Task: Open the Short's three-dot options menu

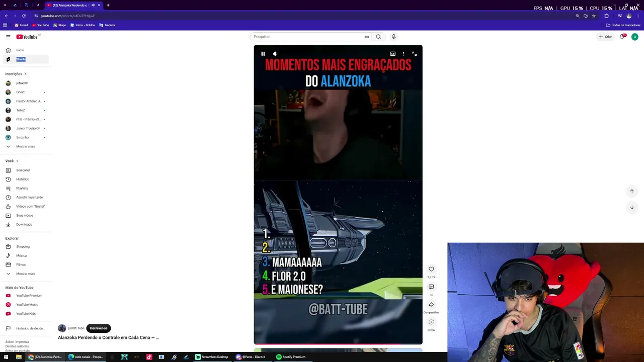Action: (404, 54)
